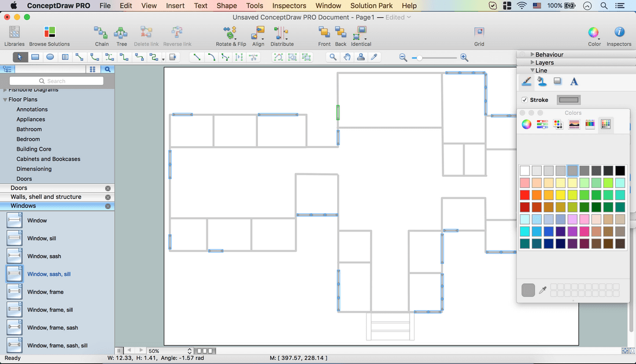The width and height of the screenshot is (636, 364).
Task: Click the Tree connection tool
Action: (121, 36)
